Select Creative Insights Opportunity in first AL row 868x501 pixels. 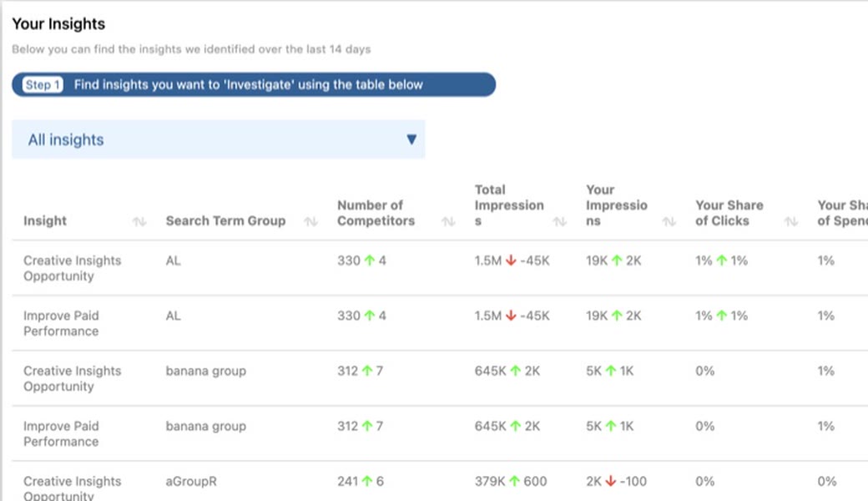click(72, 268)
